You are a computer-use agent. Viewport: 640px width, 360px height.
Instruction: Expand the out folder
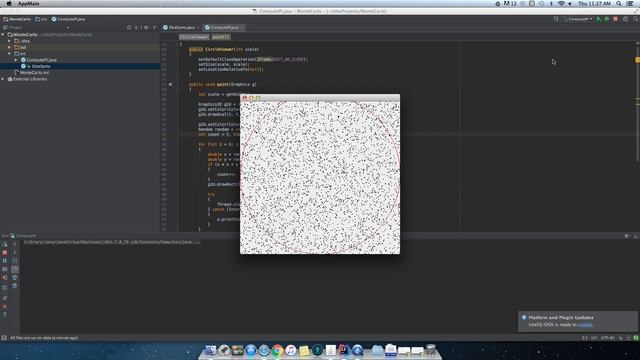point(9,47)
